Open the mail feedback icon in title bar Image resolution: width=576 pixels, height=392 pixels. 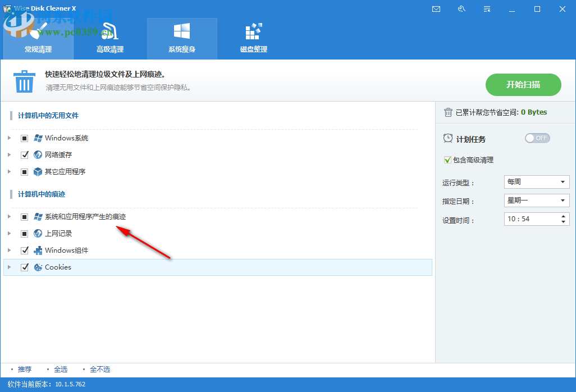436,9
